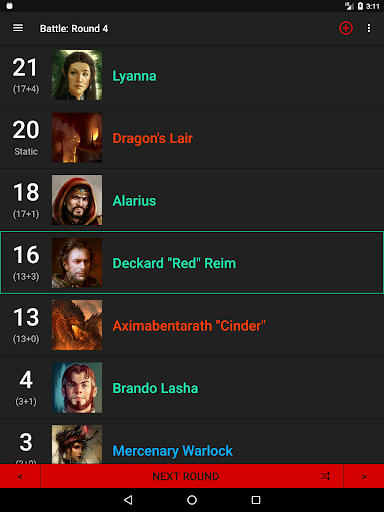384x512 pixels.
Task: Tap the Android home circle button
Action: [x=192, y=500]
